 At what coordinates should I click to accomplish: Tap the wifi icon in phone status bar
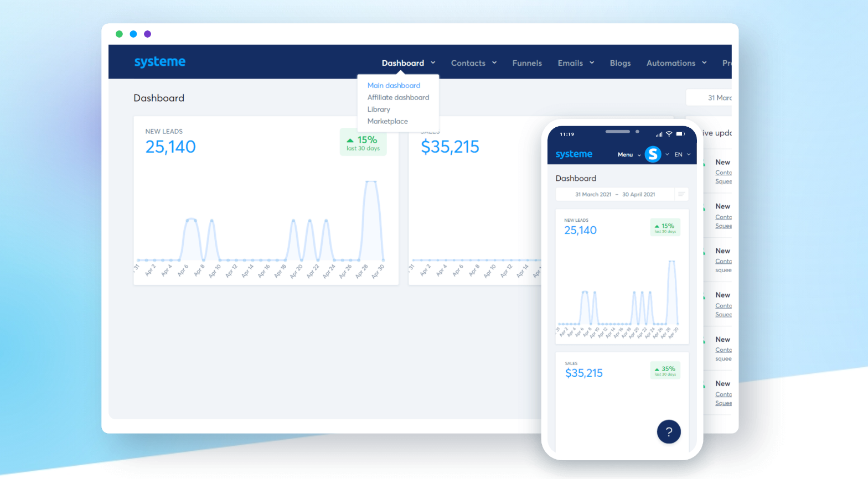coord(669,134)
